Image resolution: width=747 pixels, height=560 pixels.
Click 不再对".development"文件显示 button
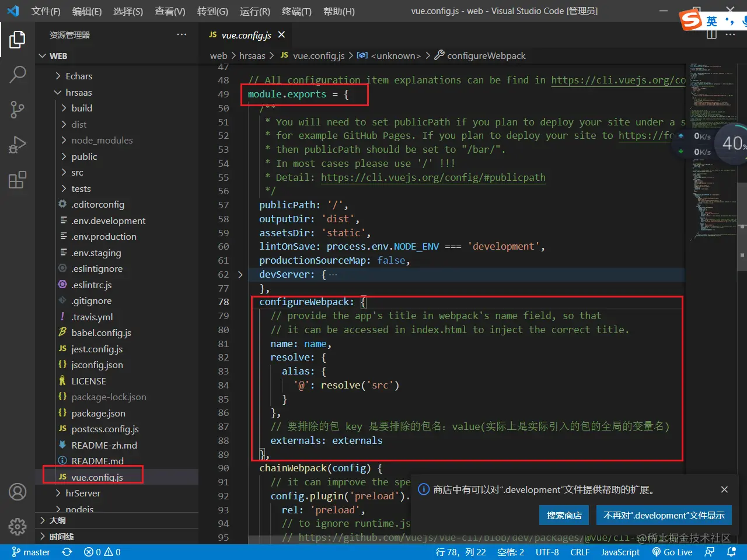click(664, 515)
